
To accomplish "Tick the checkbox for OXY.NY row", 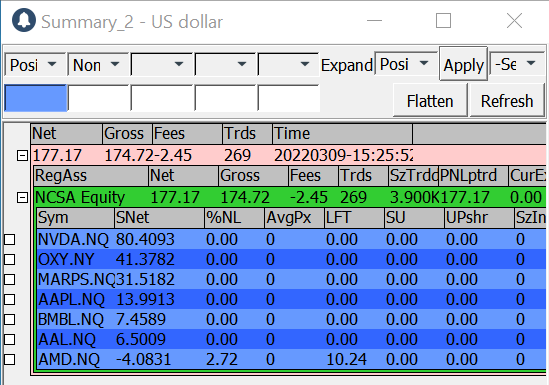I will coord(10,260).
